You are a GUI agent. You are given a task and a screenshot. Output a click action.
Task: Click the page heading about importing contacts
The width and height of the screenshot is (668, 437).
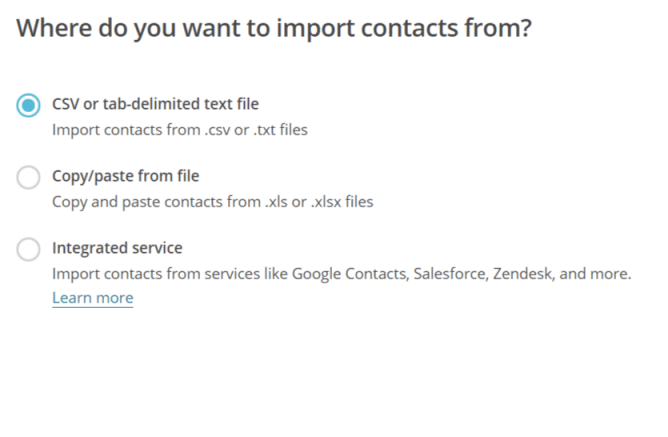click(x=273, y=28)
